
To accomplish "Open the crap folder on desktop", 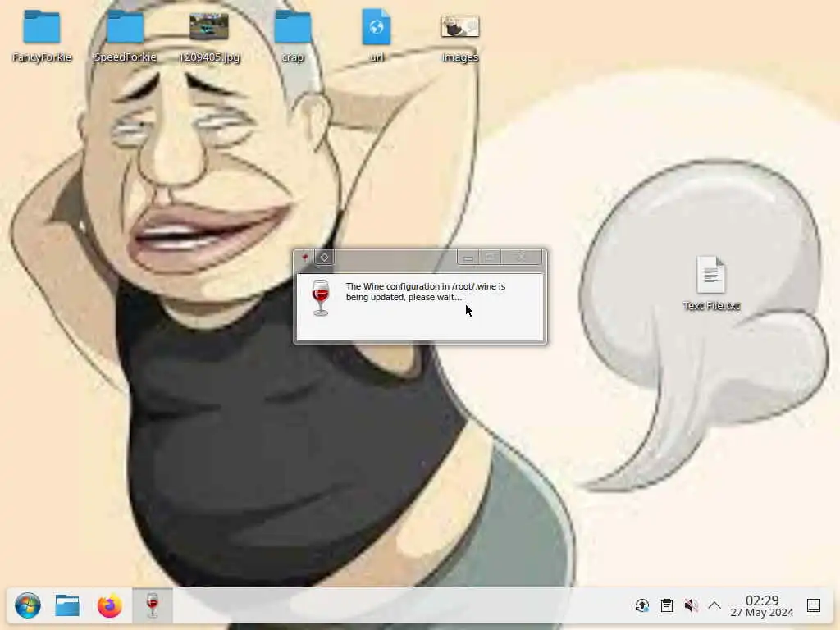I will coord(293,36).
